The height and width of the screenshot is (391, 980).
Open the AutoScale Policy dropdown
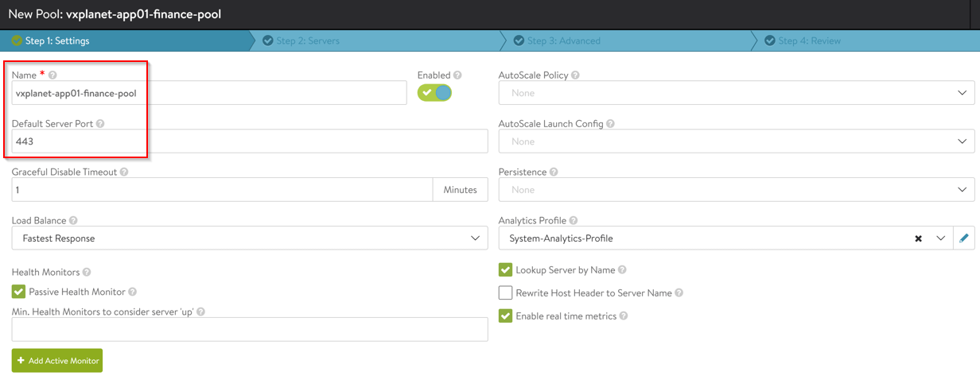click(737, 93)
